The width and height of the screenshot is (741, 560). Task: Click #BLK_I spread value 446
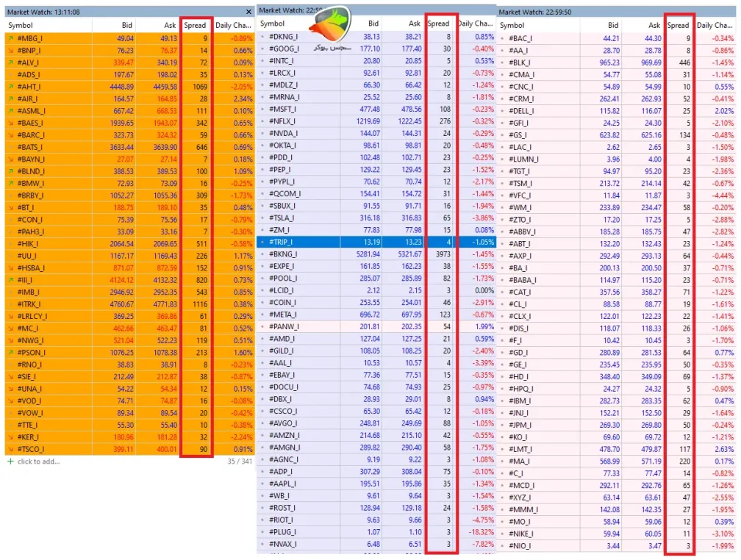[x=684, y=62]
